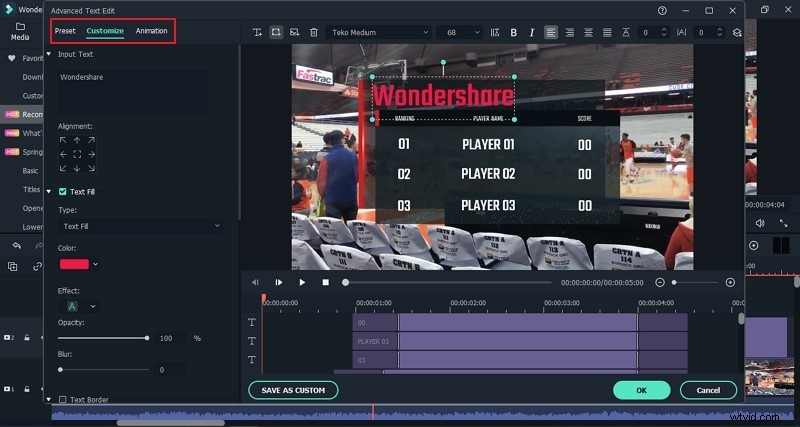Image resolution: width=800 pixels, height=427 pixels.
Task: Play the title preview
Action: tap(302, 282)
